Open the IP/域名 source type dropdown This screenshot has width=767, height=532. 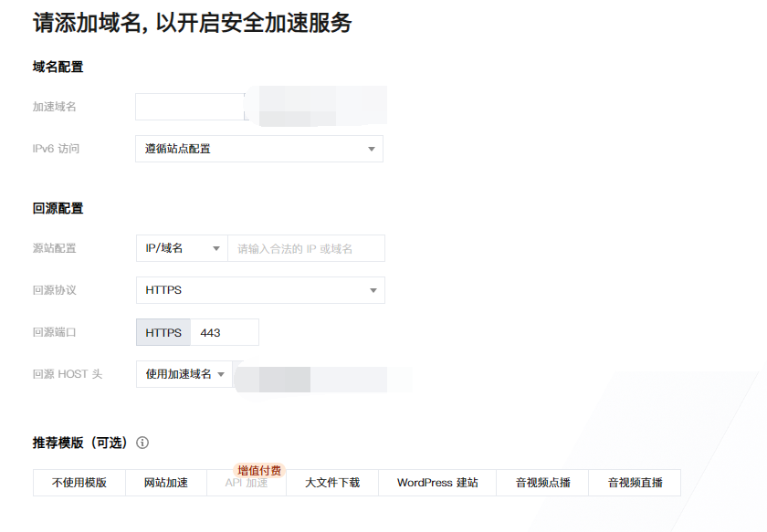click(x=182, y=248)
